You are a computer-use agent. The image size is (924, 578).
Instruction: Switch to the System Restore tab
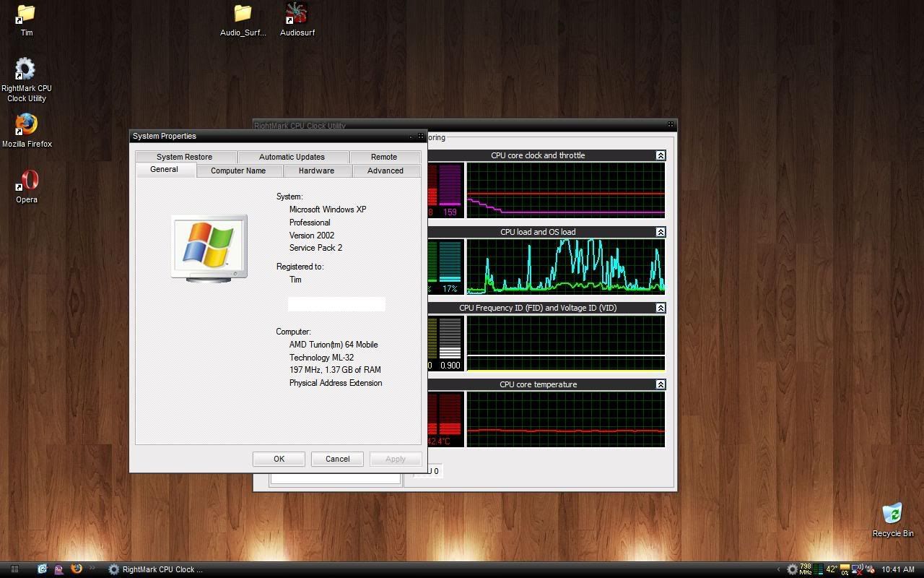[185, 157]
